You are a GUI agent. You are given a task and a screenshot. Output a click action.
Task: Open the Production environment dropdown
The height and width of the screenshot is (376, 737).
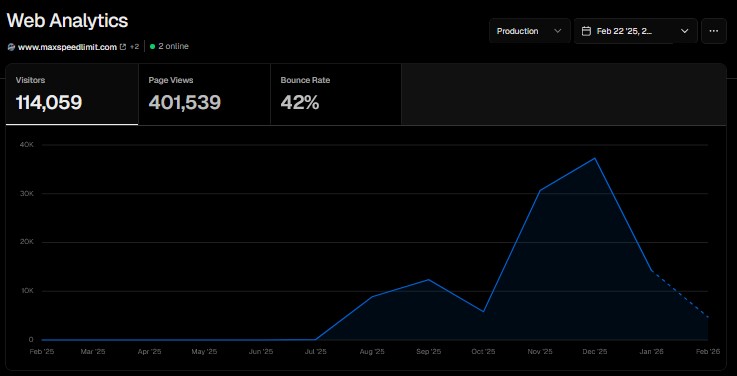pos(530,31)
